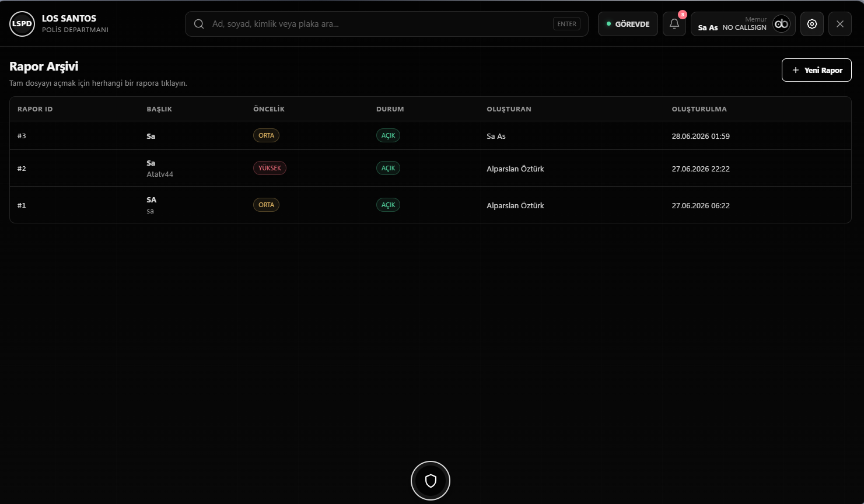Click the OLUŞTURAN column header
The height and width of the screenshot is (504, 864).
coord(509,109)
